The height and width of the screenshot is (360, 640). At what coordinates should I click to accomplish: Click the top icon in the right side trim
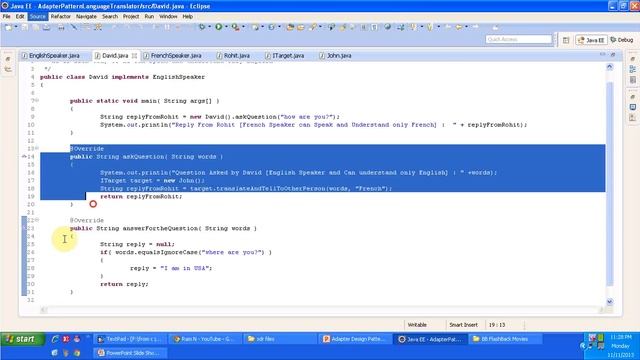[633, 59]
